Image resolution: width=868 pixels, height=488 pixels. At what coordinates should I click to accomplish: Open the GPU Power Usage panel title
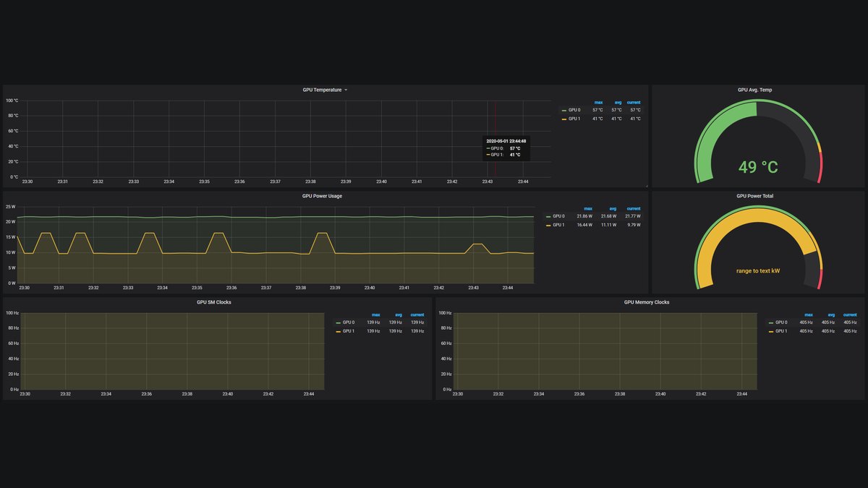[322, 196]
